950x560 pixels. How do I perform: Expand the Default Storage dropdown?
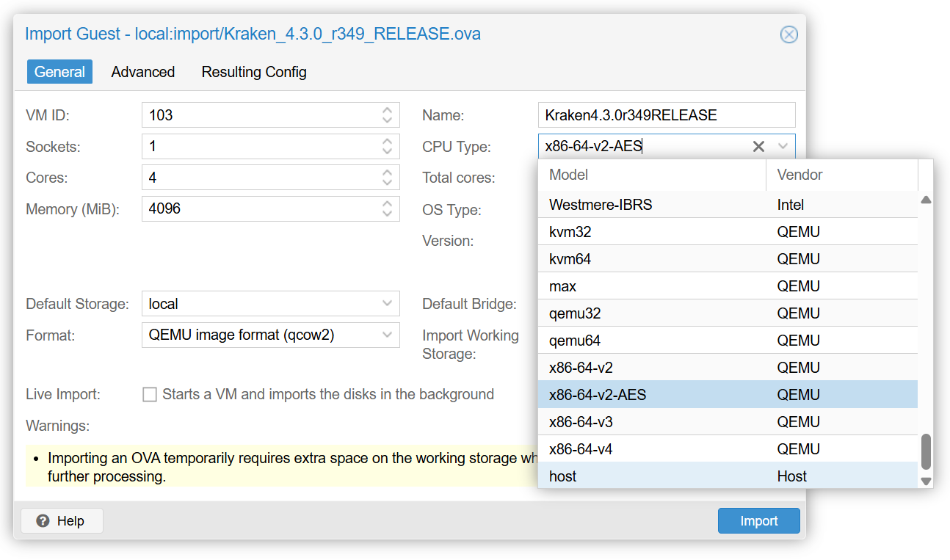pyautogui.click(x=387, y=304)
